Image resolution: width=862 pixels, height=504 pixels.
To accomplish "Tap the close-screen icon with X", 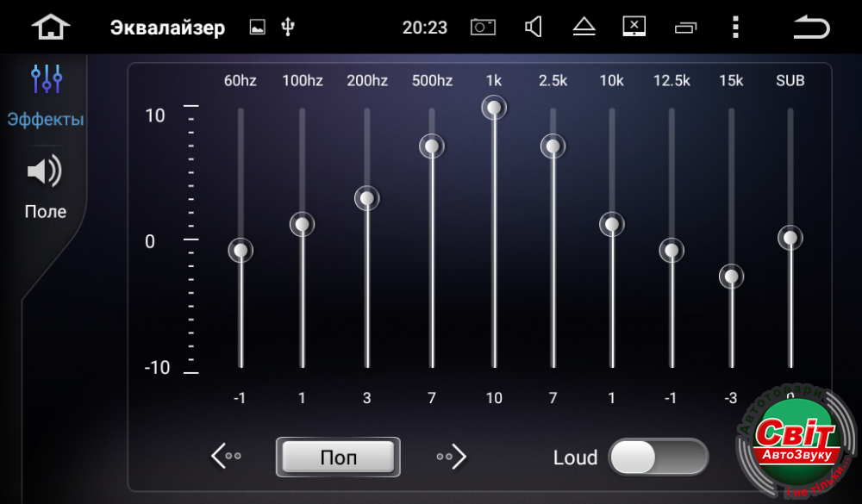I will 634,27.
